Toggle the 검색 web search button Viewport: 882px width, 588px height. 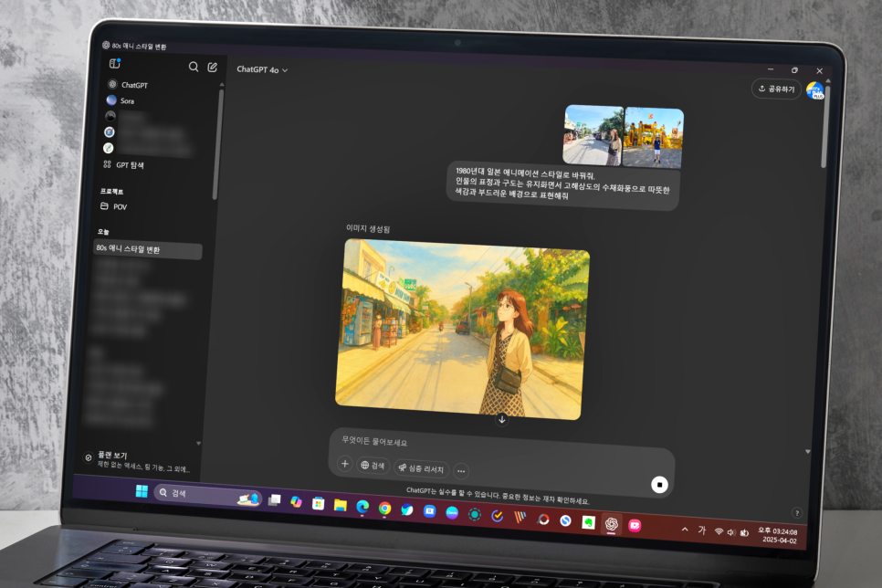(373, 466)
